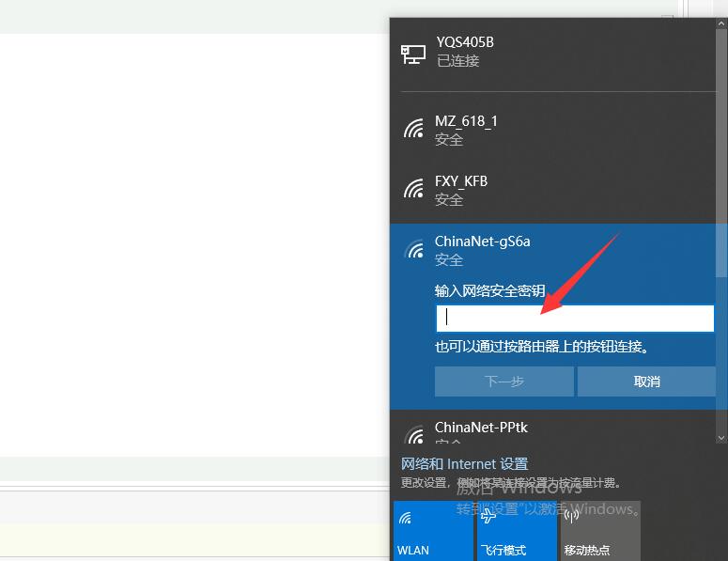The width and height of the screenshot is (728, 561).
Task: Click 取消 to cancel the connection
Action: 646,382
